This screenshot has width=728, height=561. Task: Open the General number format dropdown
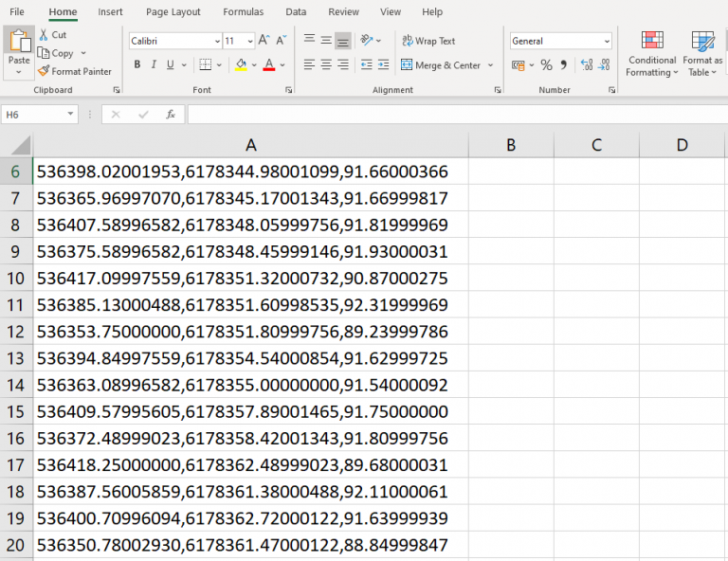607,42
